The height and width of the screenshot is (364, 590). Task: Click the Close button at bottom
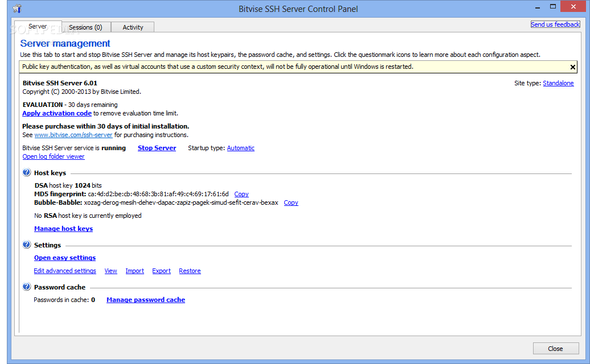555,349
